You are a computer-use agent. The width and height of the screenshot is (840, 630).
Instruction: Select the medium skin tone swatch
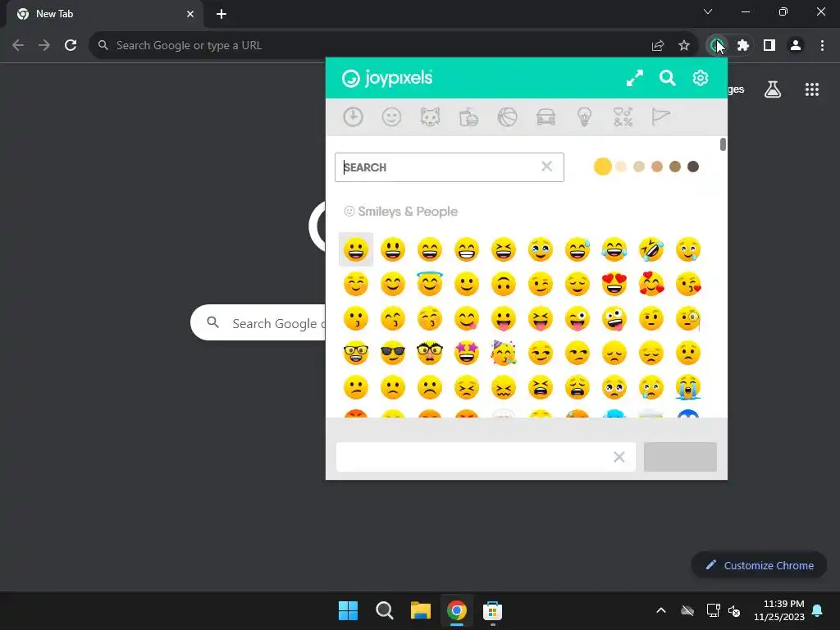coord(657,167)
